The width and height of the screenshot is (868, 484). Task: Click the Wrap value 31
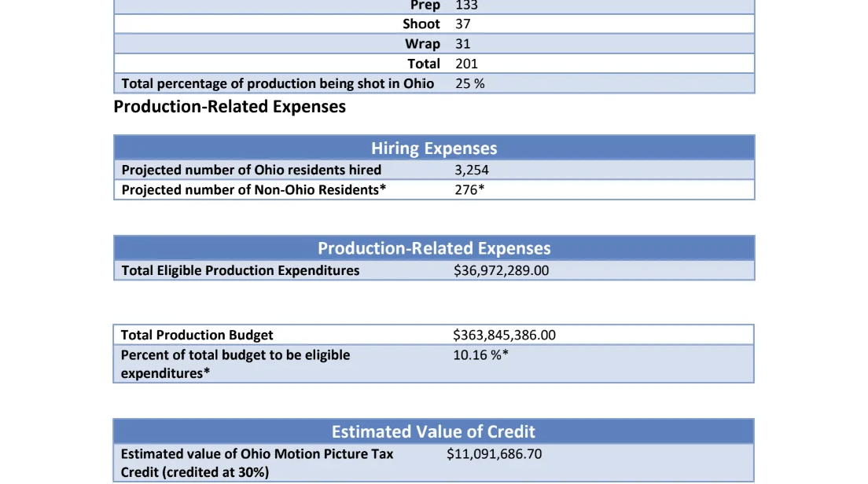tap(463, 44)
